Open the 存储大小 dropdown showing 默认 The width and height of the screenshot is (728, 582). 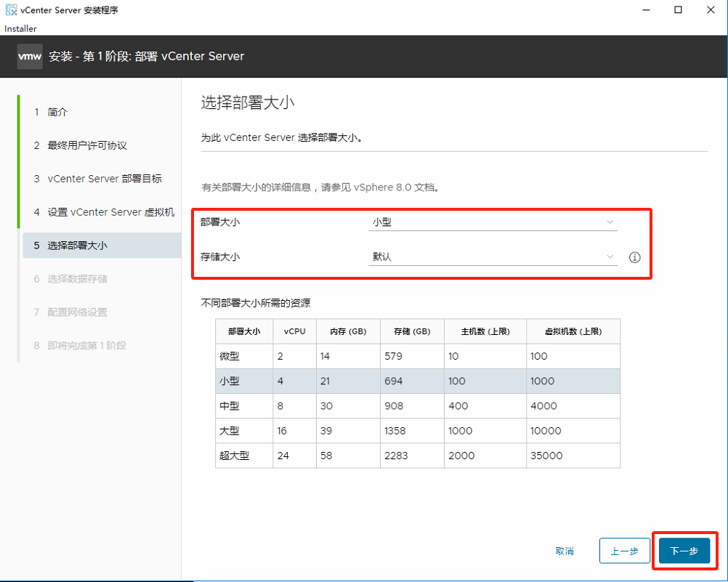click(493, 257)
